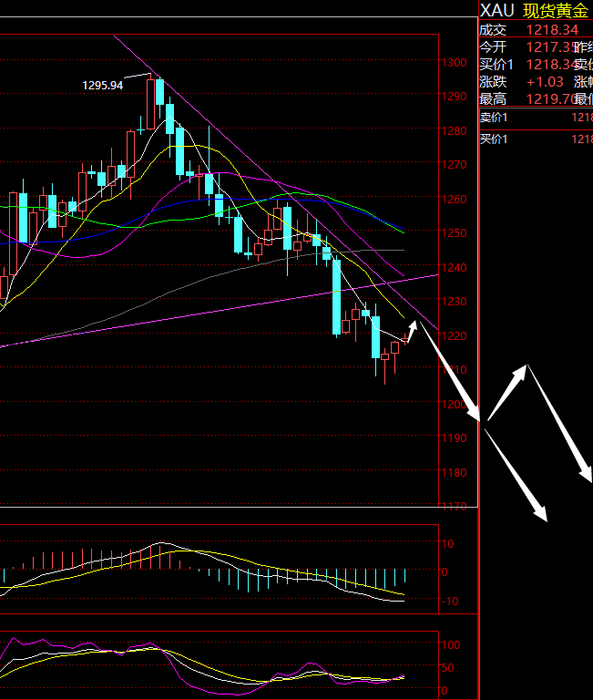The image size is (593, 700).
Task: Click the 1300 price axis label
Action: (455, 63)
